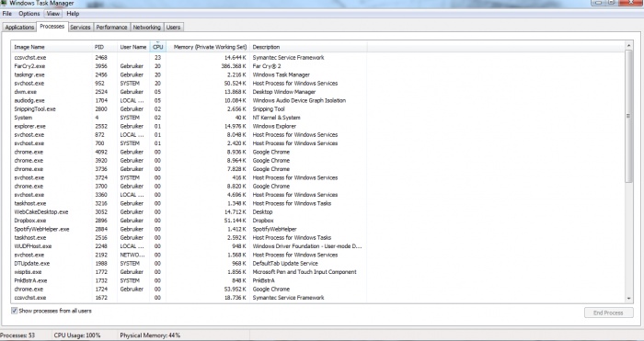Select the explorer.exe process row
The height and width of the screenshot is (341, 644).
[189, 126]
